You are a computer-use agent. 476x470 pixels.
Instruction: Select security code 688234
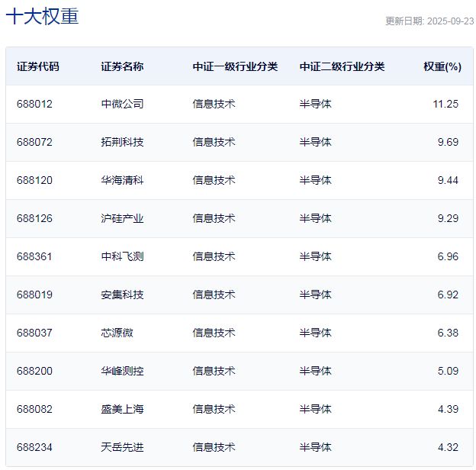tap(34, 447)
